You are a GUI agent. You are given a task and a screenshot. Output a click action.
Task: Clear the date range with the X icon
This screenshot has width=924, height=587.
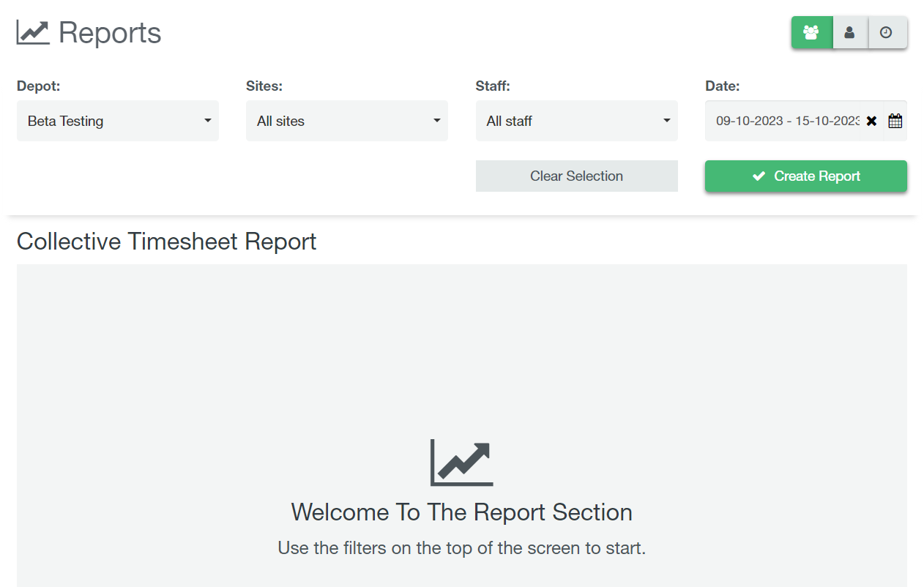(871, 121)
